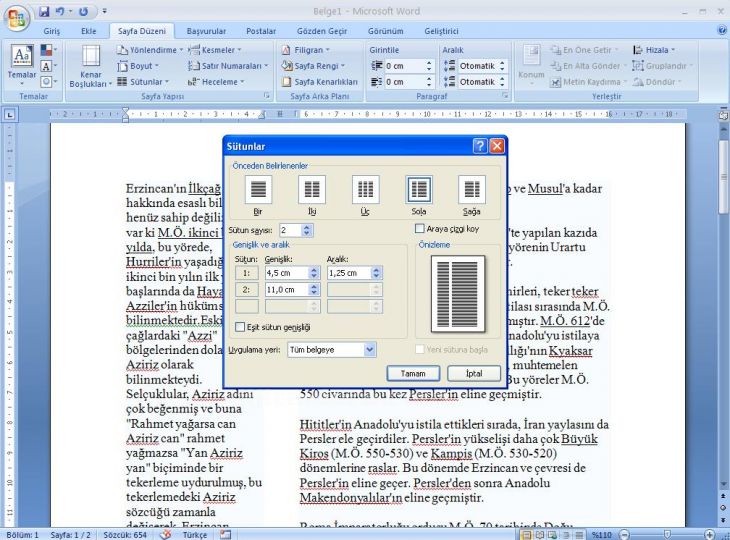This screenshot has width=730, height=540.
Task: Select the Üç three-column preset
Action: pos(365,189)
